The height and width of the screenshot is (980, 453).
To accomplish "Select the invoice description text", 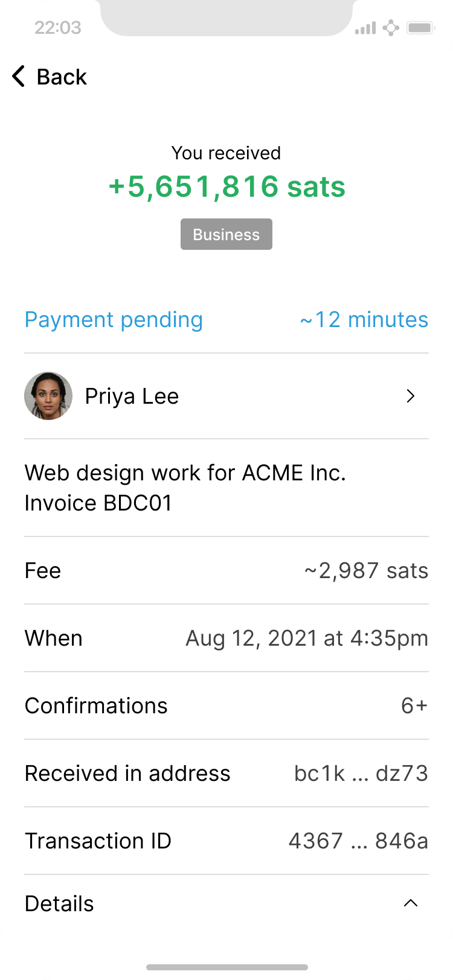I will (185, 488).
